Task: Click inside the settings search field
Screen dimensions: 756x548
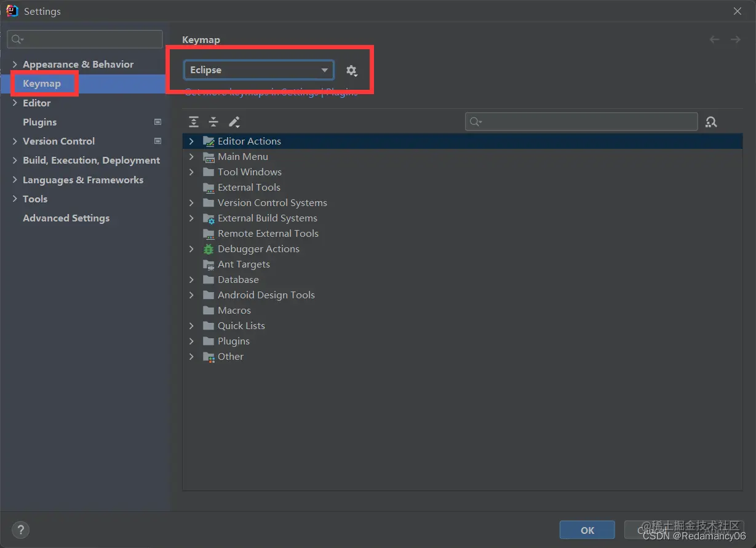Action: tap(85, 39)
